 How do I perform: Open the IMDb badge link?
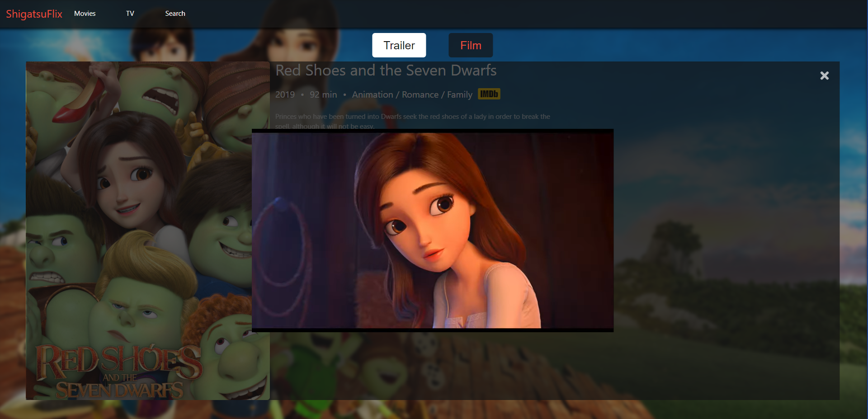[489, 94]
